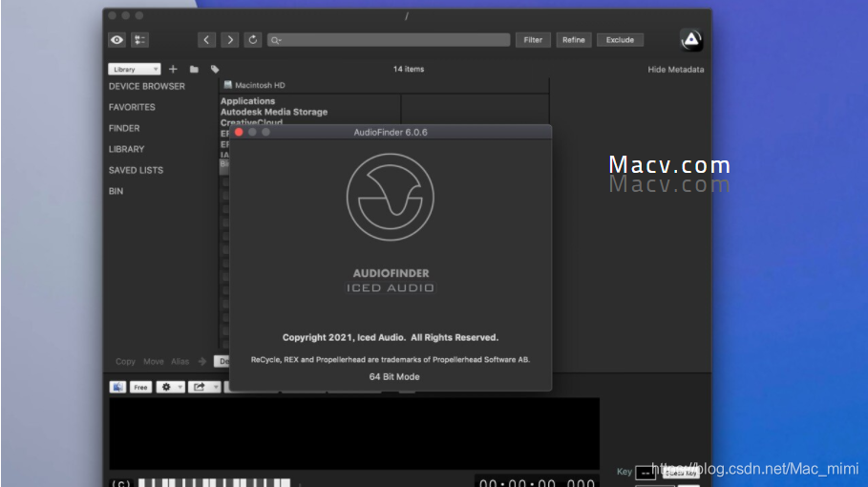Click the Copyright 2021 Iced Audio text
The height and width of the screenshot is (487, 868).
coord(391,338)
